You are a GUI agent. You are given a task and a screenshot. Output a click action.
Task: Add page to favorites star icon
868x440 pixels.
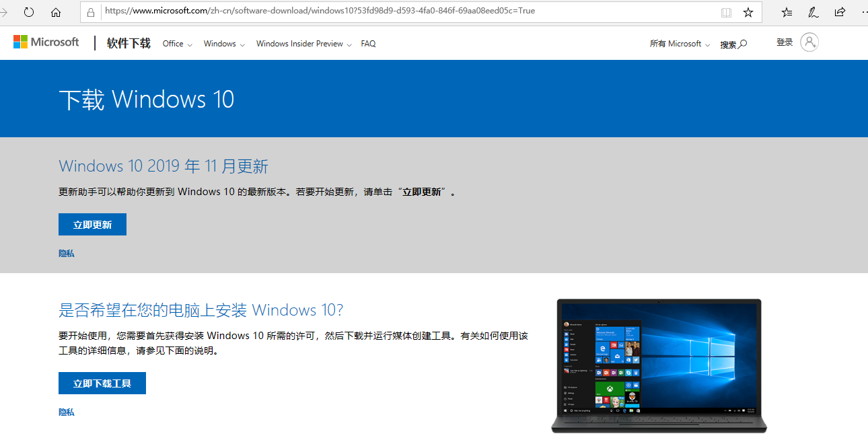748,12
